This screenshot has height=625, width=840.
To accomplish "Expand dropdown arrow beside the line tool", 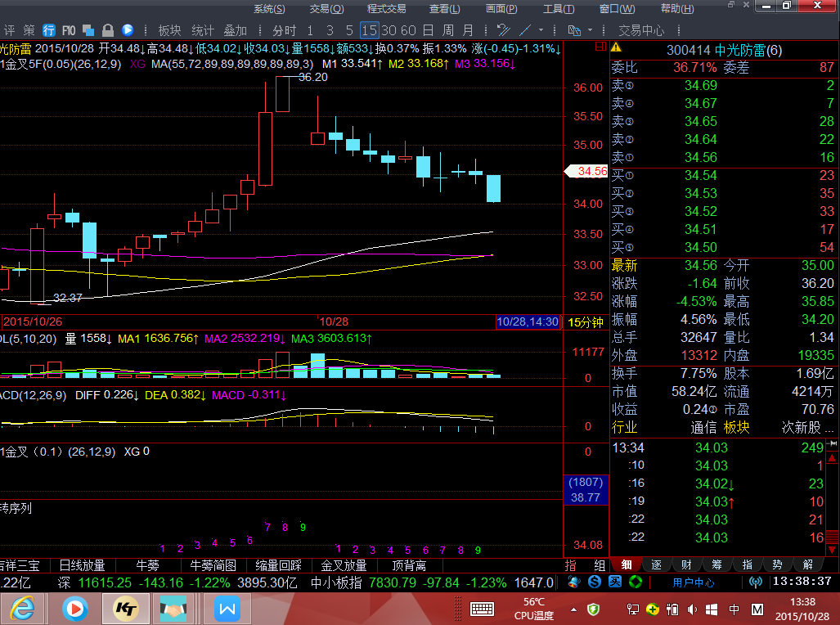I will (x=542, y=30).
